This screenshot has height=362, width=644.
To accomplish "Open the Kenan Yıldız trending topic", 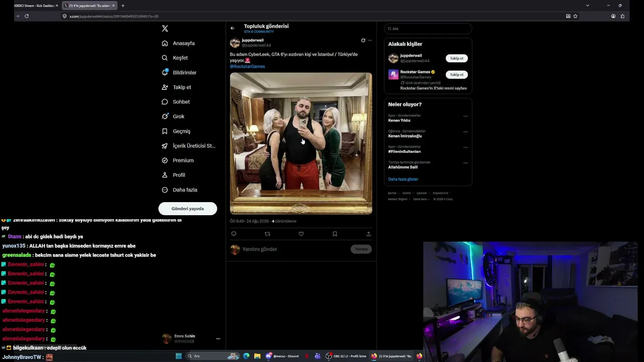I will click(x=399, y=121).
